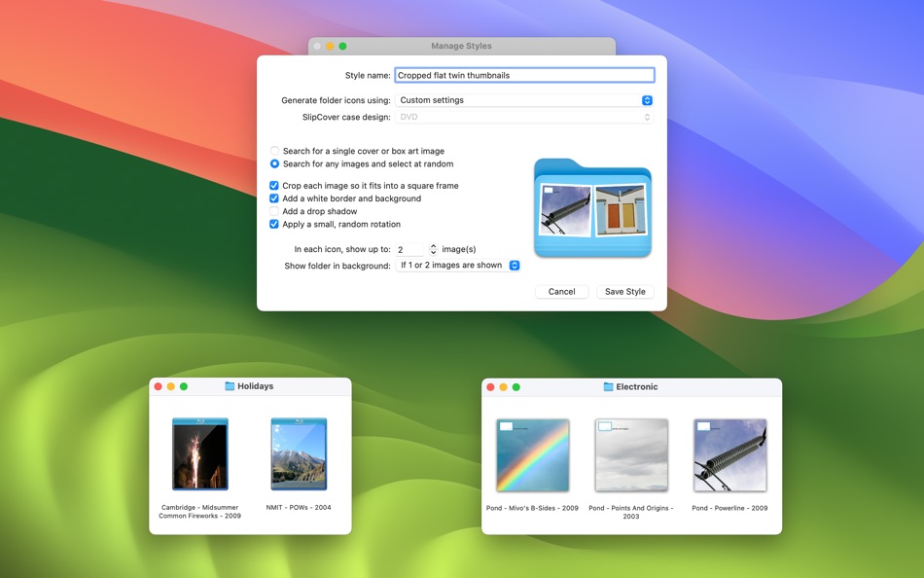Viewport: 924px width, 578px height.
Task: Open the SlipCover case design dropdown
Action: click(524, 117)
